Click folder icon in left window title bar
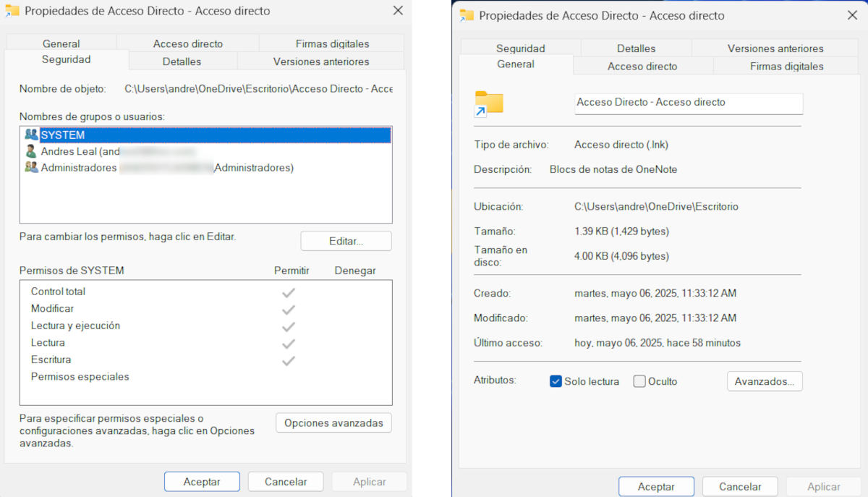Viewport: 868px width, 497px height. (12, 11)
